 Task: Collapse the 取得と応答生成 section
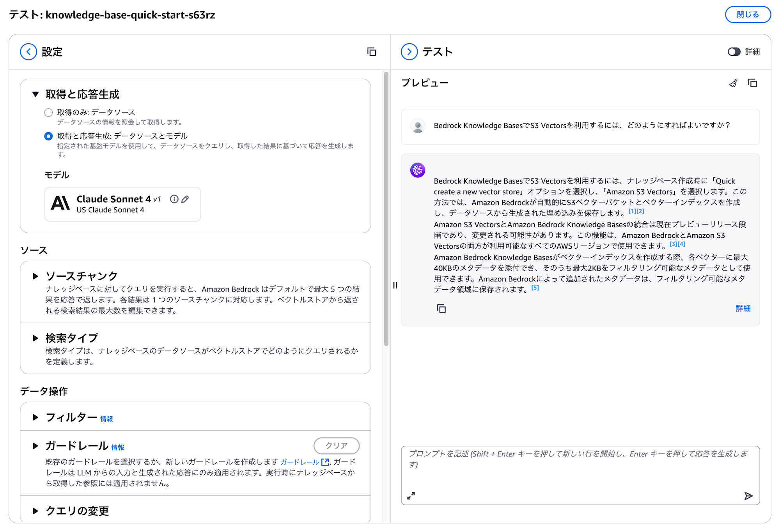[x=35, y=94]
